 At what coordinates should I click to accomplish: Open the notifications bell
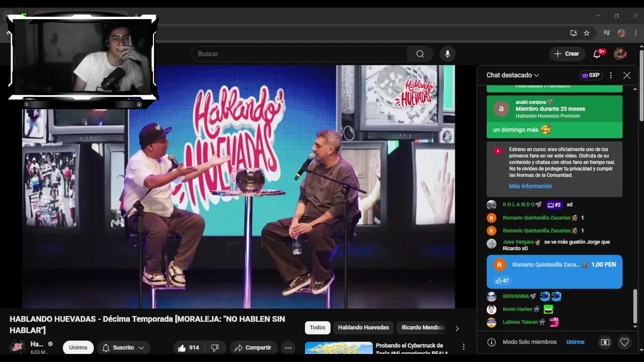(597, 54)
